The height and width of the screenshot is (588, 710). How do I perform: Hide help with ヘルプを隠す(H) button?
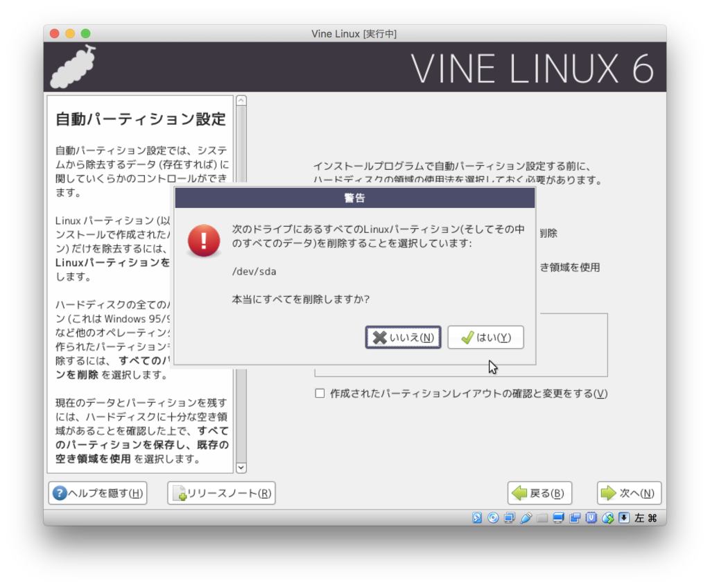(x=98, y=493)
